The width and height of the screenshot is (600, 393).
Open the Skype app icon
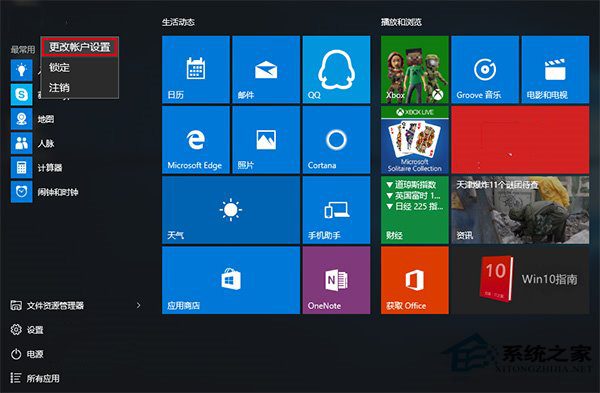point(21,95)
